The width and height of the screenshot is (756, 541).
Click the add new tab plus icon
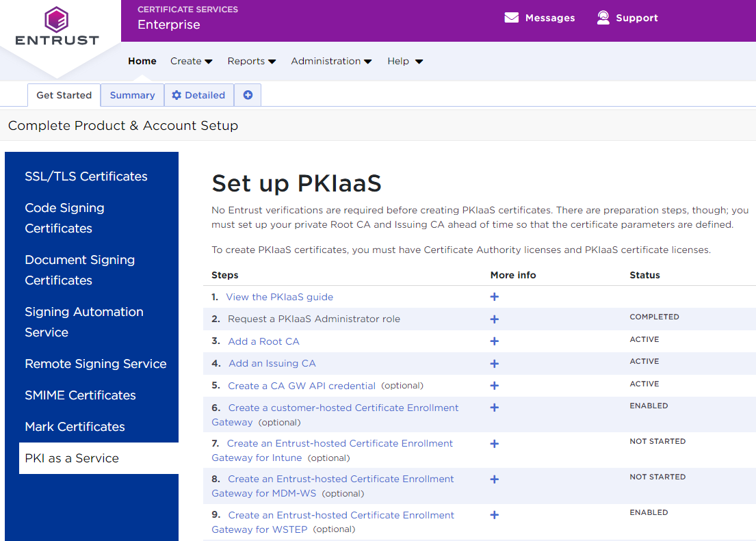[x=248, y=95]
